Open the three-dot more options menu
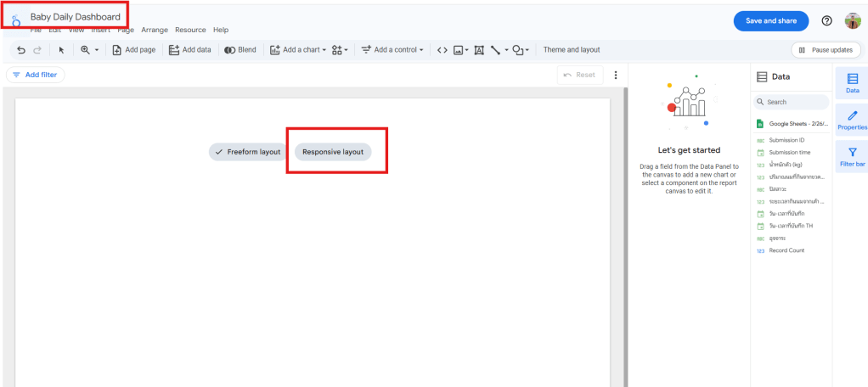The width and height of the screenshot is (868, 387). pyautogui.click(x=616, y=75)
